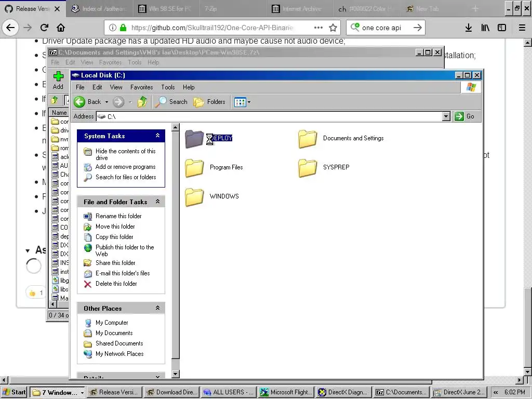Go to My Computer in Other Places
Image resolution: width=532 pixels, height=399 pixels.
[112, 323]
